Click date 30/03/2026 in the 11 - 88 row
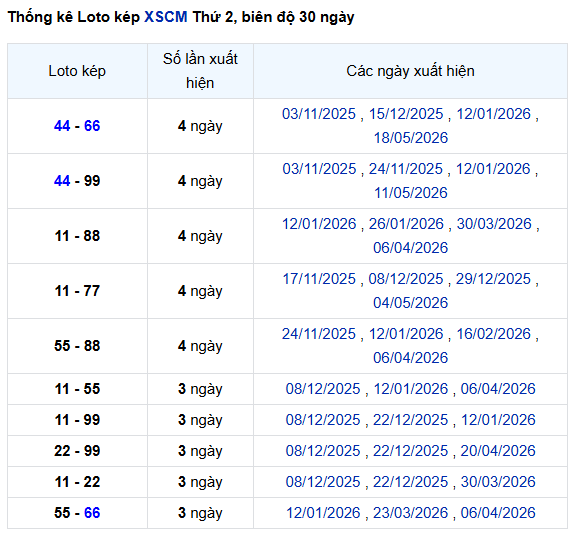The width and height of the screenshot is (572, 534). click(494, 224)
